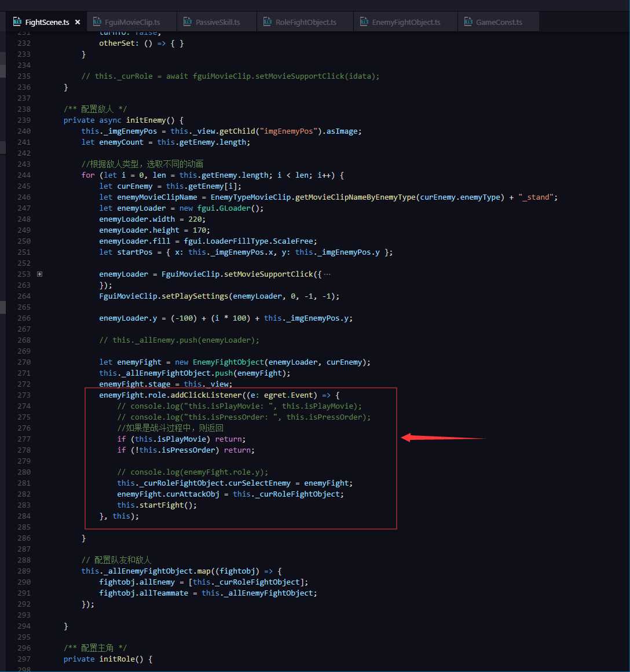Screen dimensions: 630x672
Task: Click this.isPlayMovie in the if statement
Action: click(x=170, y=439)
